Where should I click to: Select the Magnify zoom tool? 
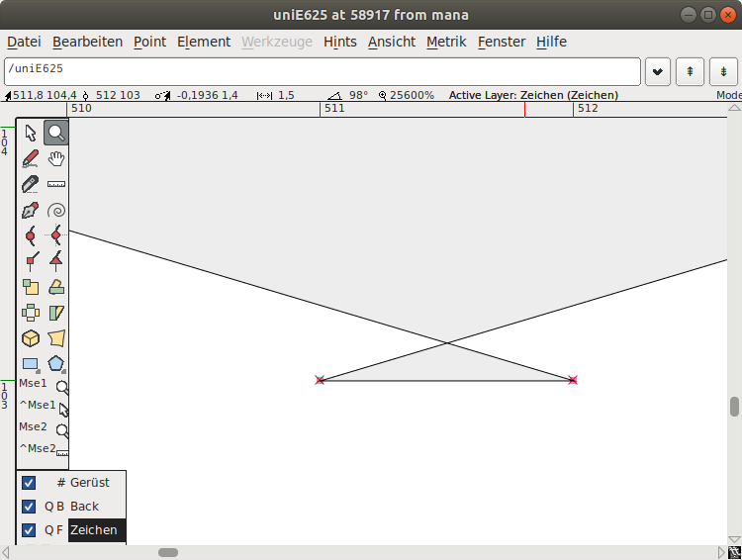pyautogui.click(x=56, y=133)
